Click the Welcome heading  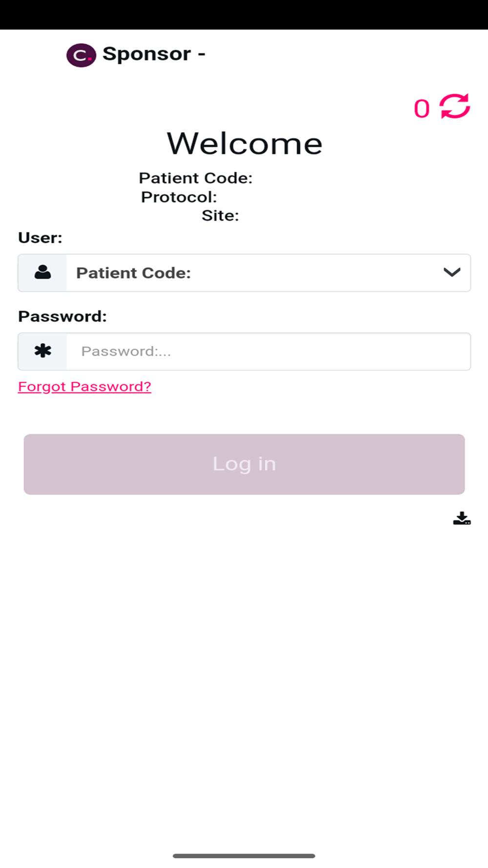tap(244, 144)
